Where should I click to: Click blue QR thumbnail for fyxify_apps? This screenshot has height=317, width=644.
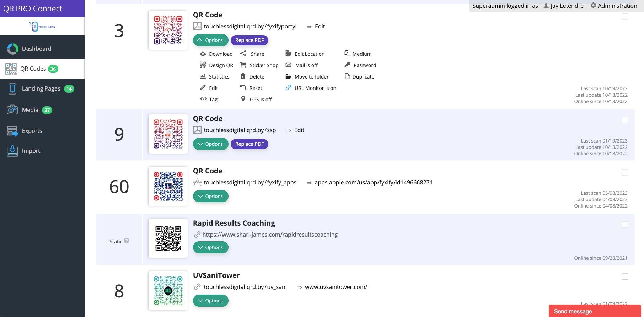coord(168,186)
